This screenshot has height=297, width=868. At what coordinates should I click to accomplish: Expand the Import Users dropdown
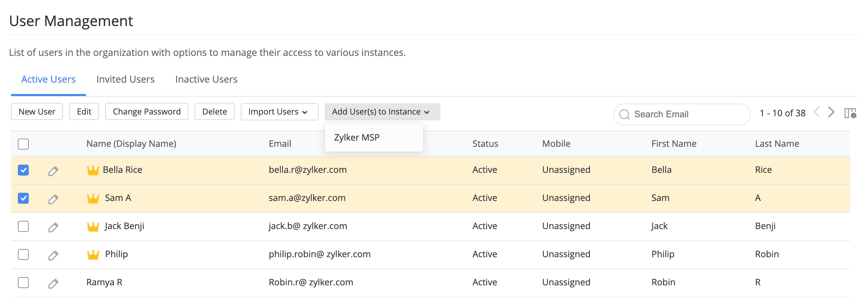click(279, 112)
